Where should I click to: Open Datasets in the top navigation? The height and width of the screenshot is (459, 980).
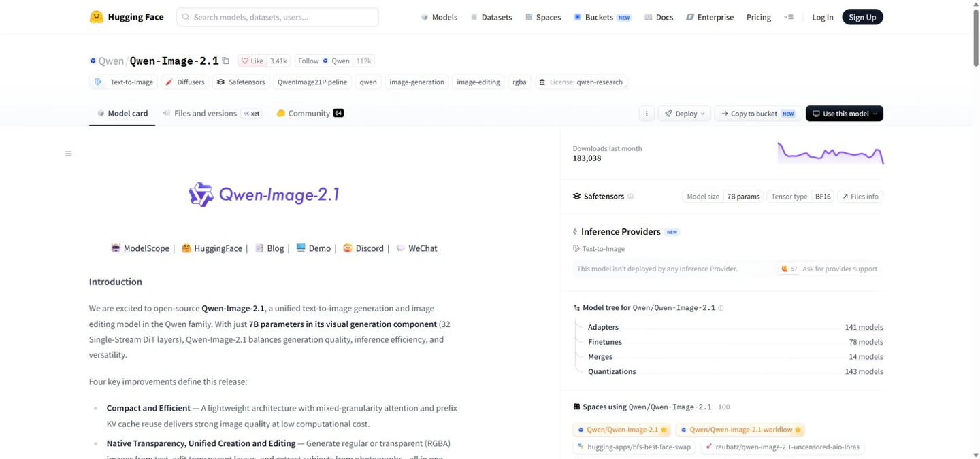(x=491, y=17)
